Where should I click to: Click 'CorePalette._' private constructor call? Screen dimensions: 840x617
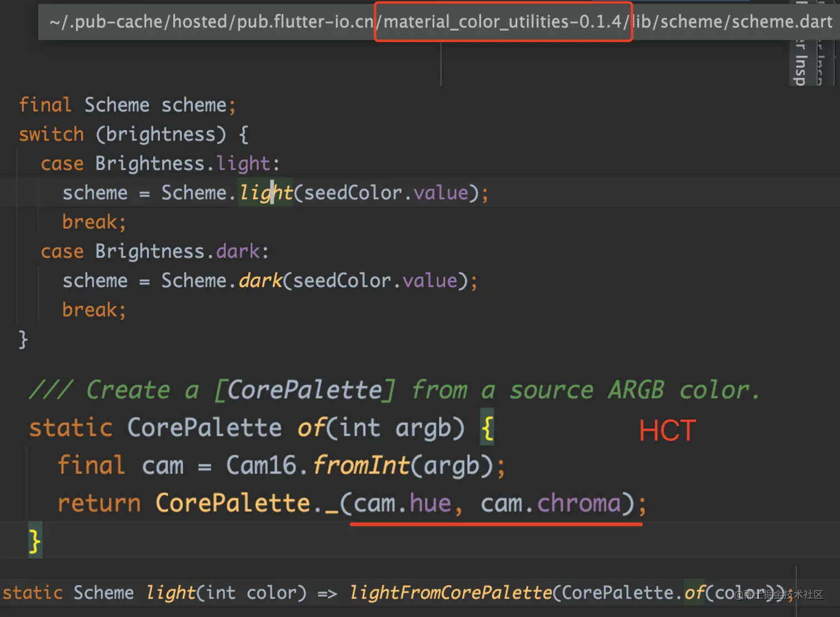coord(247,503)
